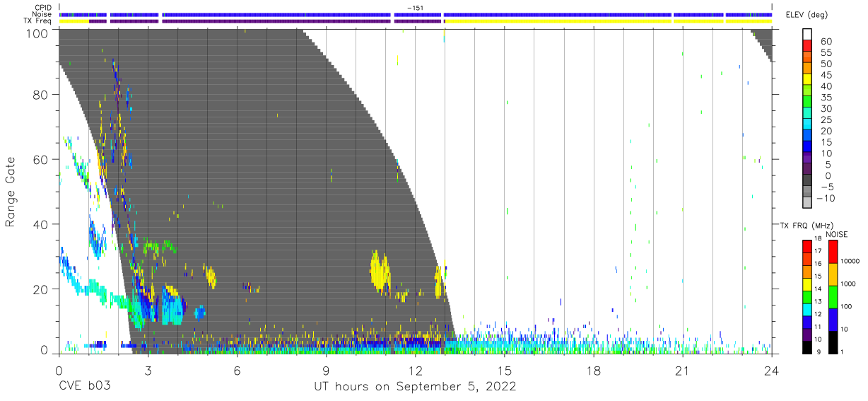868x401 pixels.
Task: Click the UT hours on September 5, 2022 title
Action: pos(415,387)
